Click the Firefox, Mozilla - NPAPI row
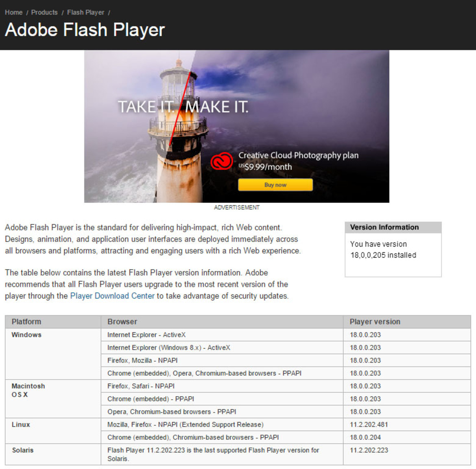 pyautogui.click(x=222, y=360)
